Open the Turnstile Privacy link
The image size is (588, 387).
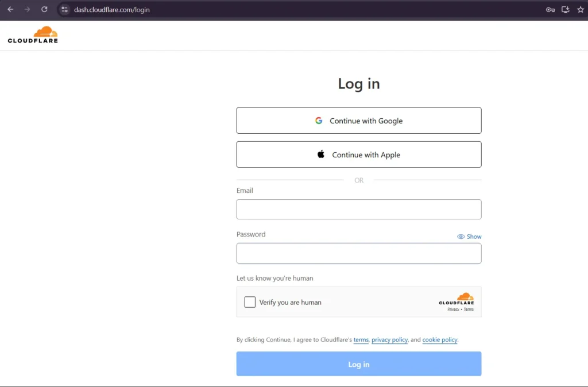pyautogui.click(x=453, y=309)
